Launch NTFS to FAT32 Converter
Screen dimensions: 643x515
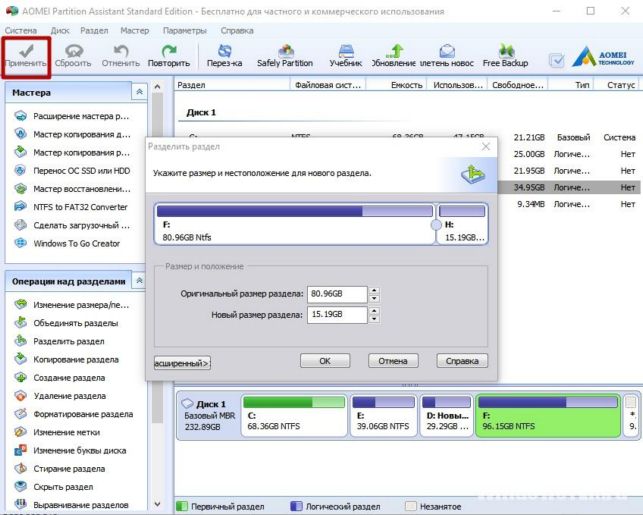coord(71,207)
